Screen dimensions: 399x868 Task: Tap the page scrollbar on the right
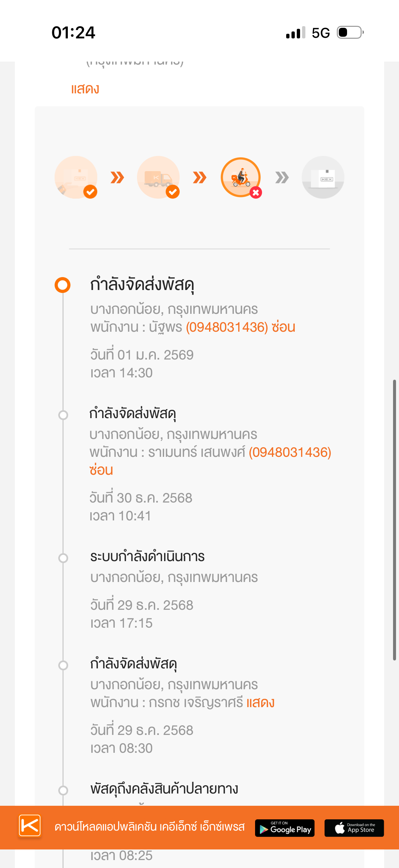[394, 519]
